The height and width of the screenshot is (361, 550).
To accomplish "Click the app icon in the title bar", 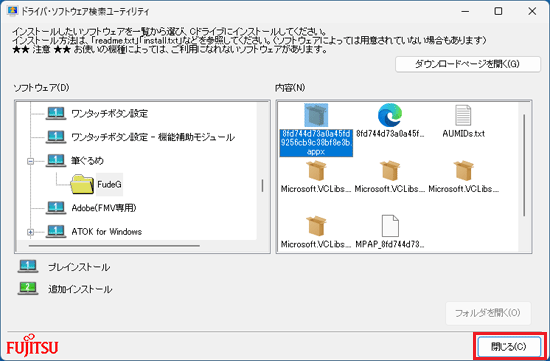I will tap(12, 11).
